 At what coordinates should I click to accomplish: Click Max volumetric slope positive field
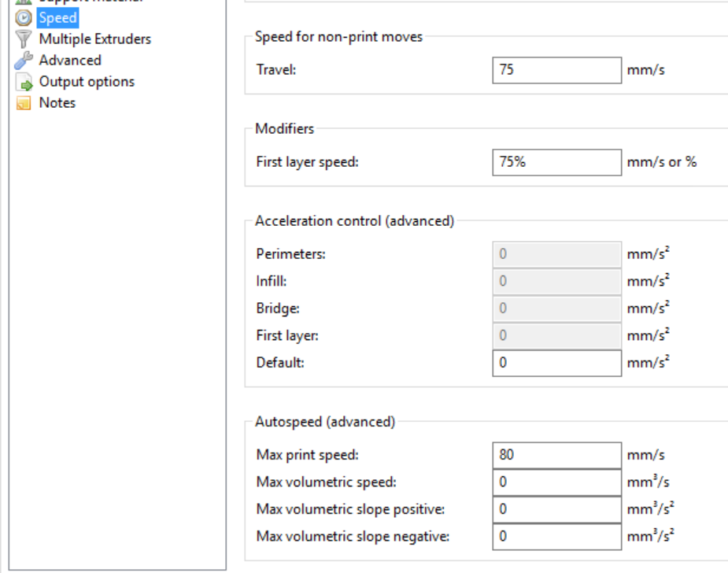pos(556,509)
